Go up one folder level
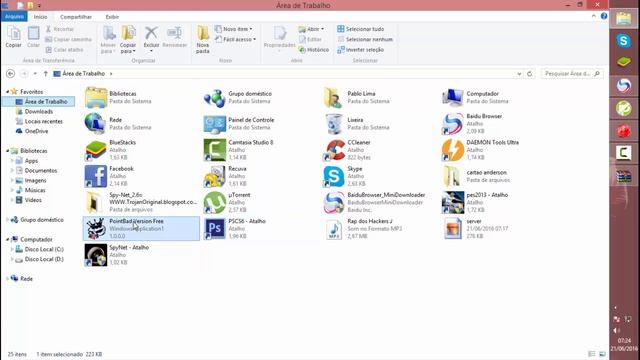The image size is (640, 360). [46, 73]
